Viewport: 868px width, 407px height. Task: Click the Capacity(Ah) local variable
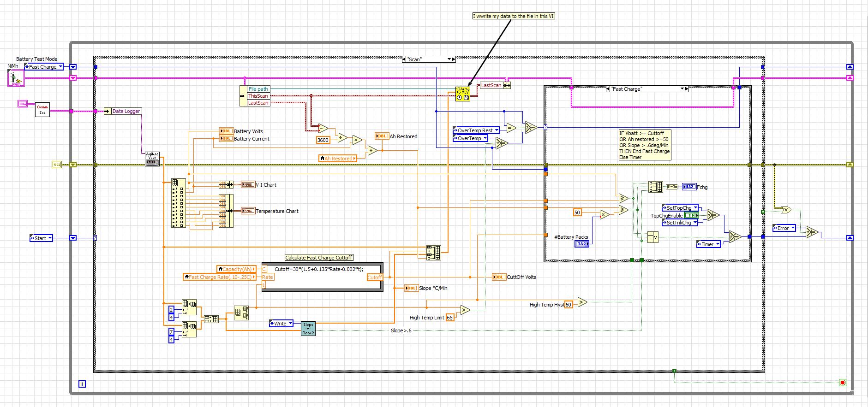pyautogui.click(x=236, y=269)
